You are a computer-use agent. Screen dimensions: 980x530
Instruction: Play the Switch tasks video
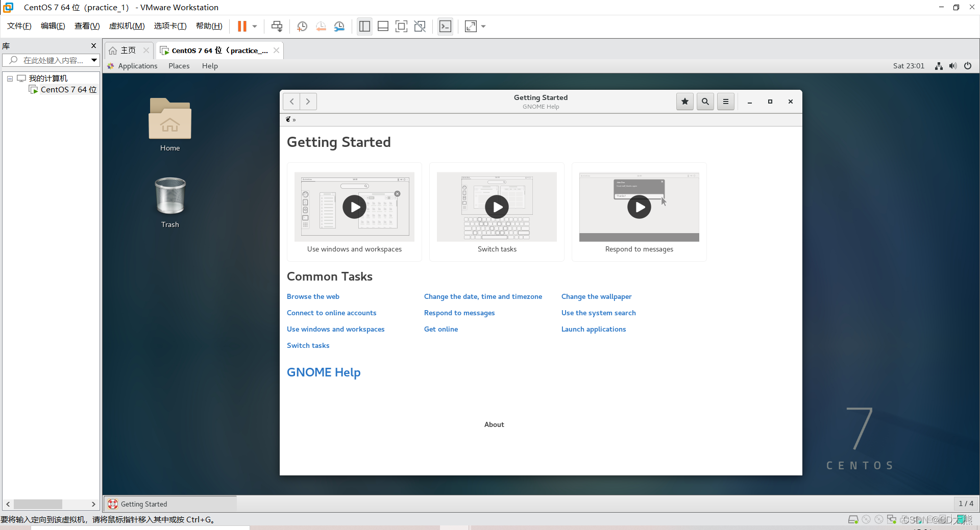[497, 207]
